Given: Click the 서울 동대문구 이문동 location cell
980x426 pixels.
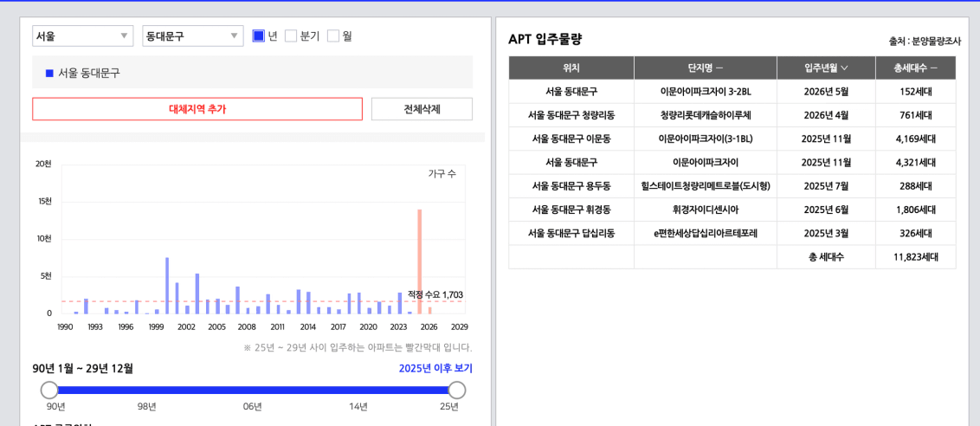Looking at the screenshot, I should click(571, 139).
